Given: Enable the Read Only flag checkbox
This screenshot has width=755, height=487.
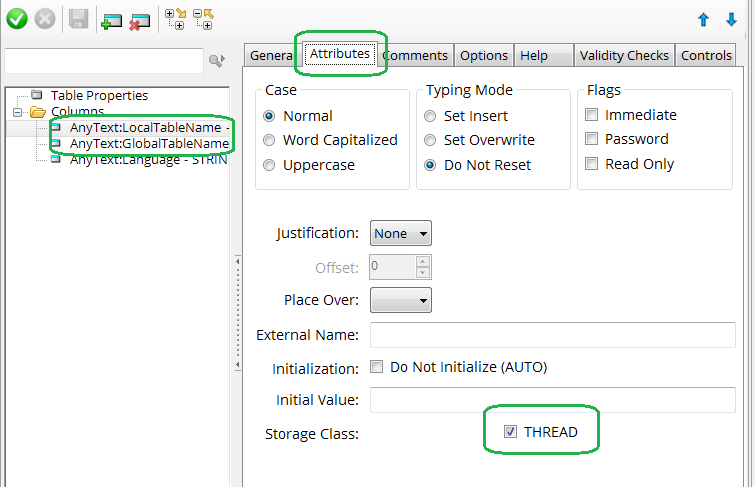Looking at the screenshot, I should click(x=593, y=164).
